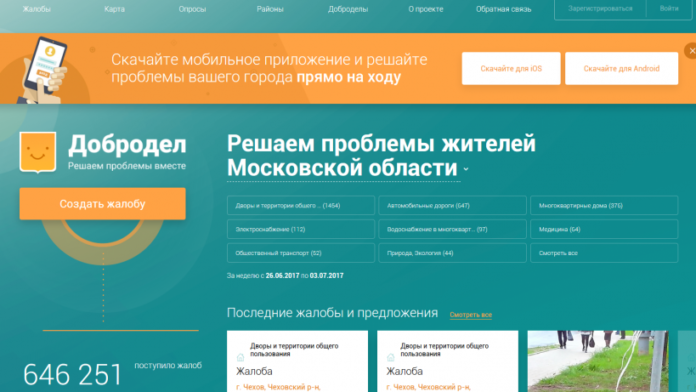The image size is (696, 392).
Task: Click the phone illustration in the banner
Action: click(43, 70)
